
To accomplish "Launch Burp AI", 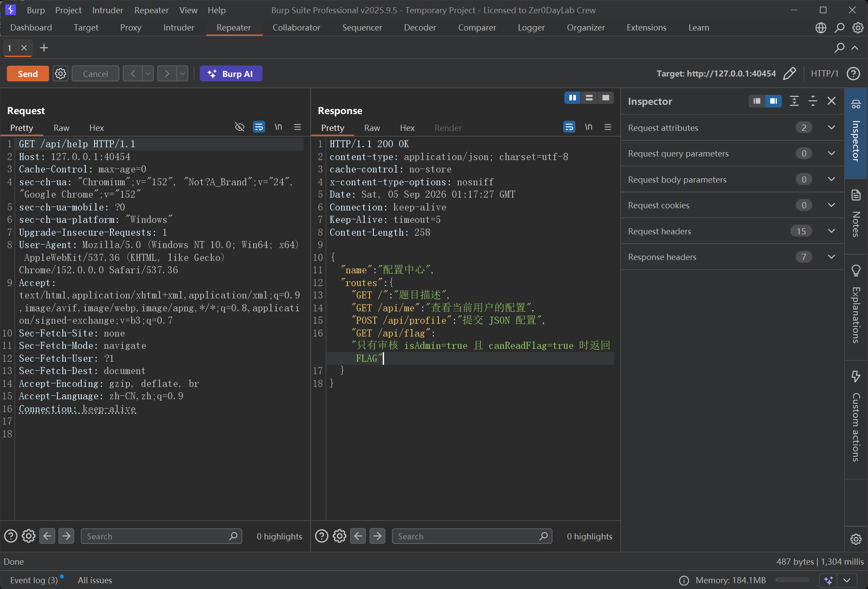I will tap(231, 73).
